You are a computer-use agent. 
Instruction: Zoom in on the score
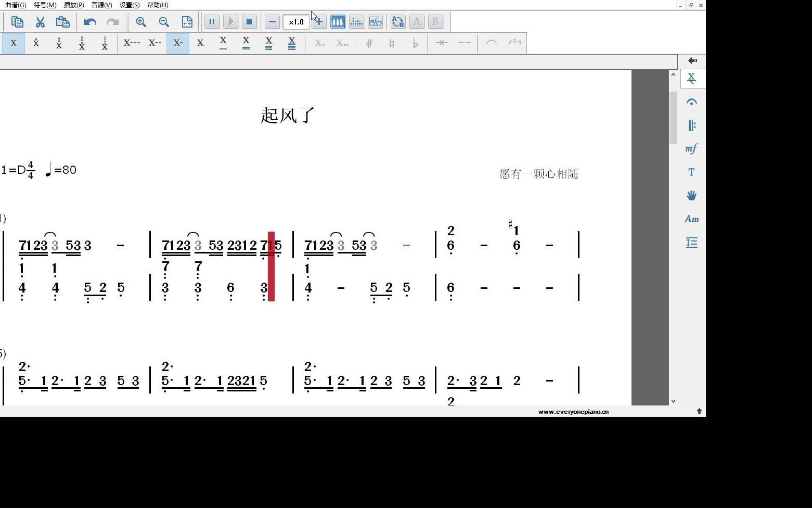coord(141,22)
